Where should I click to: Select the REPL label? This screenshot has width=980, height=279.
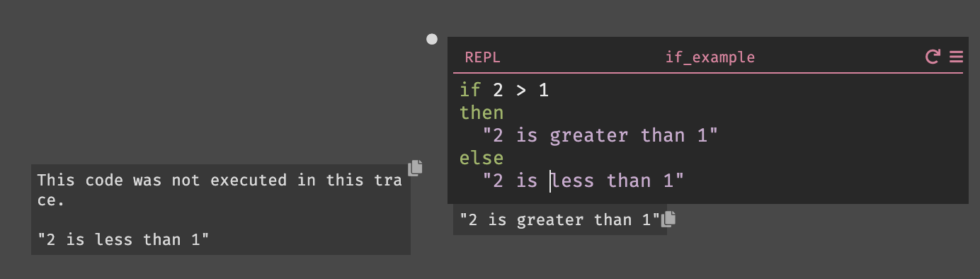(x=482, y=57)
